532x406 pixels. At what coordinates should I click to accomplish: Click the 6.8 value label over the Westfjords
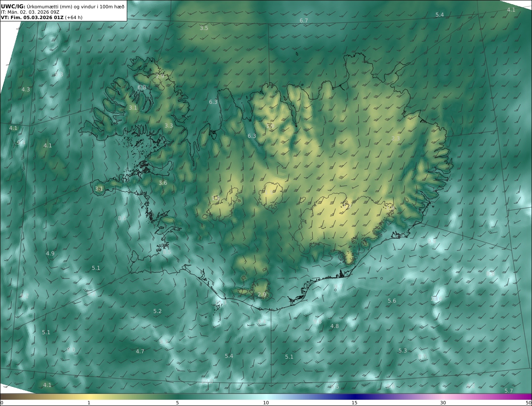tap(142, 88)
